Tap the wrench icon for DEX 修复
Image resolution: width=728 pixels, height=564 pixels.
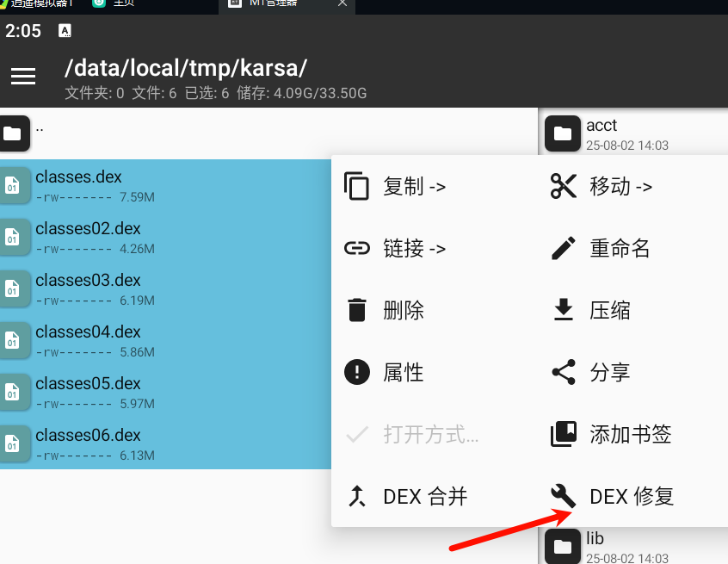[x=564, y=496]
